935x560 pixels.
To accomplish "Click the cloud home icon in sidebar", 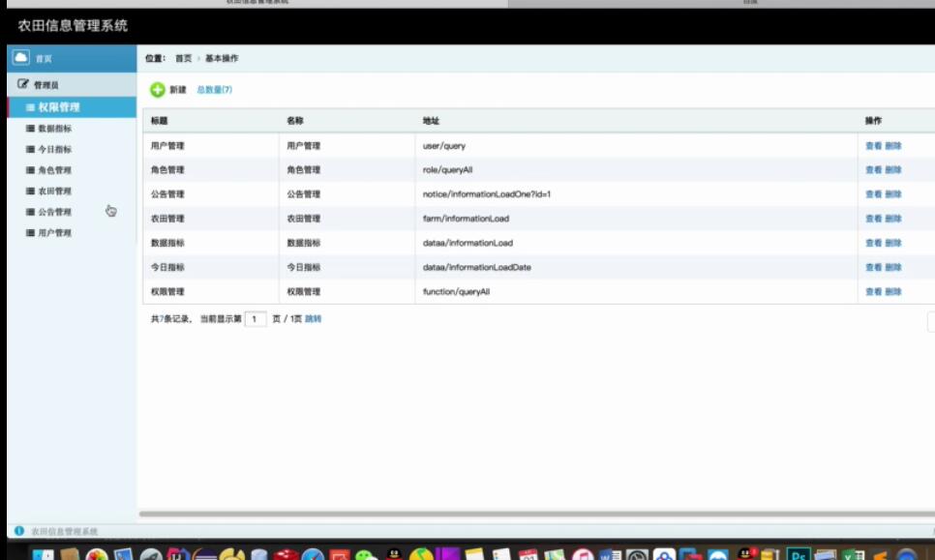I will 21,58.
